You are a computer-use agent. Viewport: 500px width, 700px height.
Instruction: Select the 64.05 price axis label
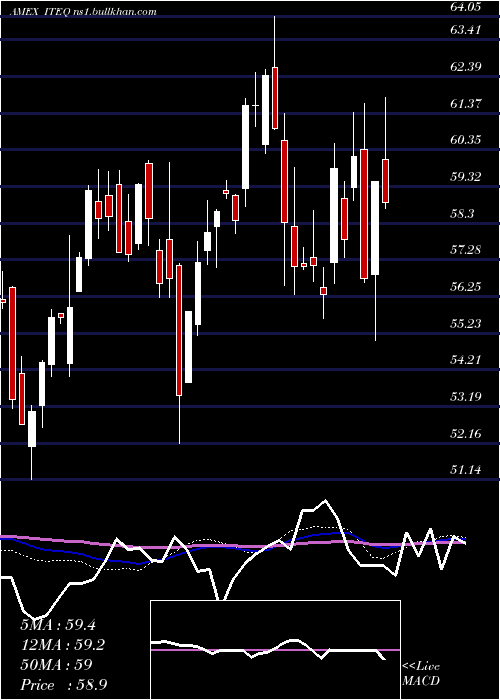[465, 6]
